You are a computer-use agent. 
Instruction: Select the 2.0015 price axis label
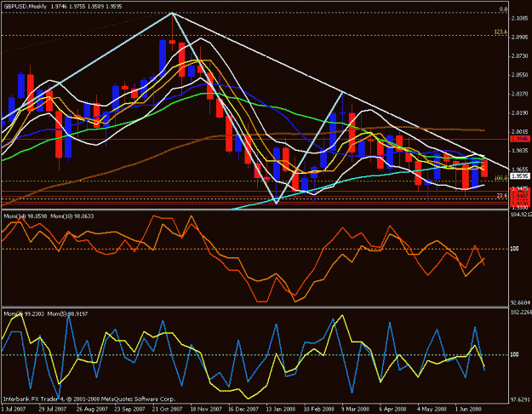point(519,131)
